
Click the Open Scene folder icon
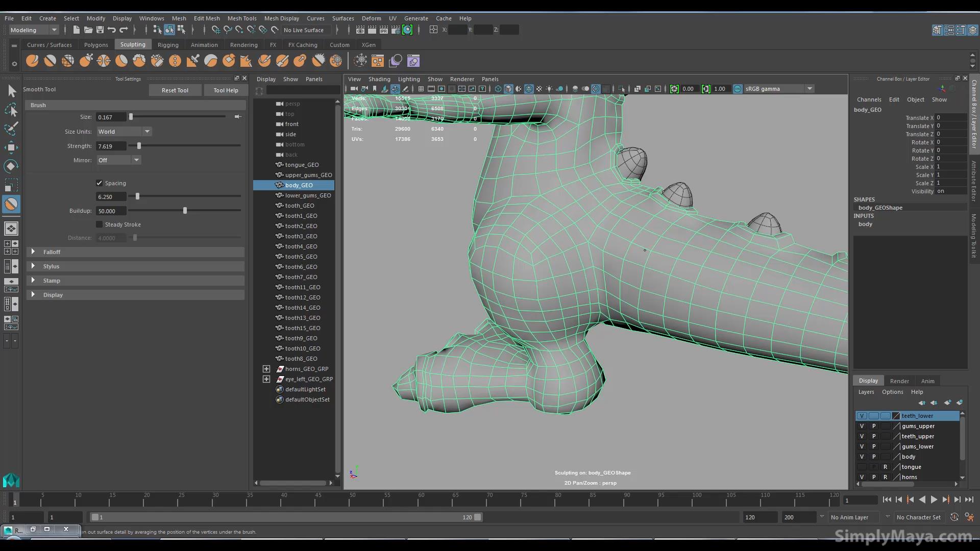(88, 30)
